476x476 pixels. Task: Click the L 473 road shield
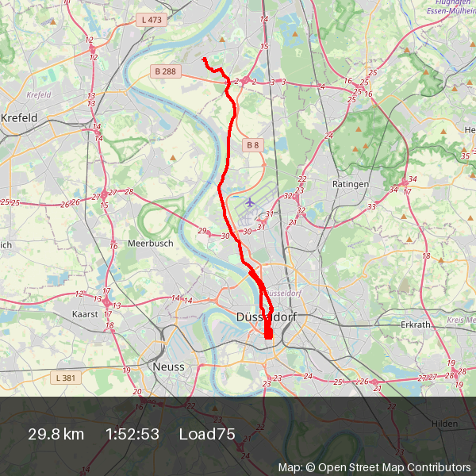[152, 20]
